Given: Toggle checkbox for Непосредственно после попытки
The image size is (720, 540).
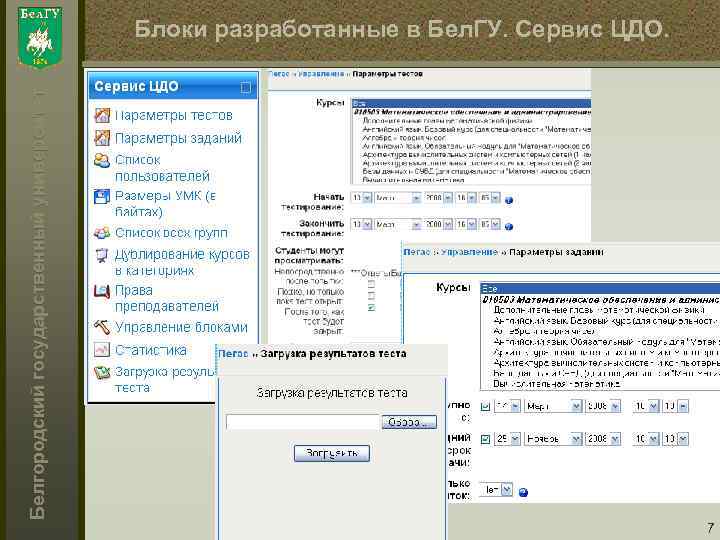Looking at the screenshot, I should pyautogui.click(x=372, y=284).
